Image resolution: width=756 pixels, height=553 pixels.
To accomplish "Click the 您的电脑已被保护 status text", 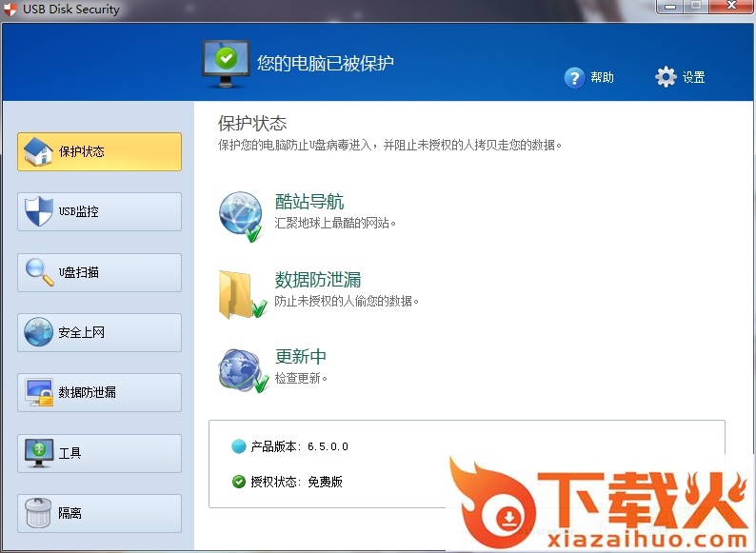I will [326, 63].
